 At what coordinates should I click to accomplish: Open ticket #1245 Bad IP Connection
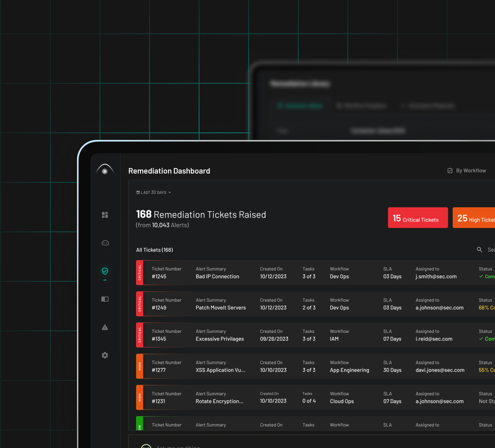[217, 276]
